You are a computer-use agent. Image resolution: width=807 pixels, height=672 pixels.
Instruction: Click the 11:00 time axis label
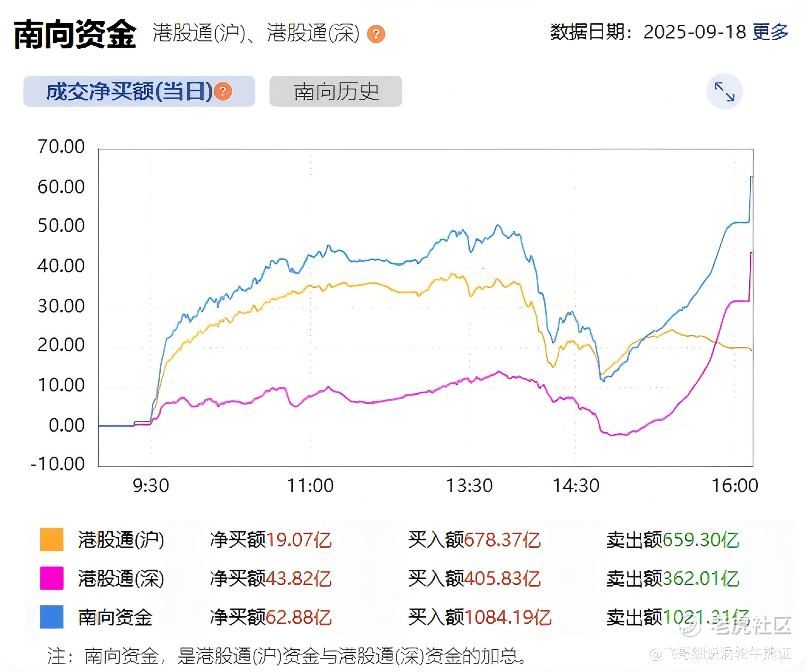tap(310, 485)
